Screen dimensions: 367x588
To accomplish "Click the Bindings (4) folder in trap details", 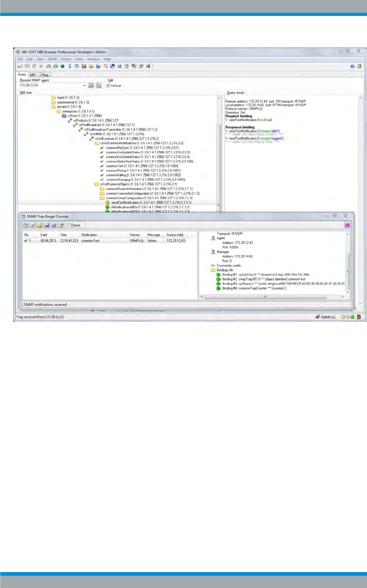I will click(222, 270).
